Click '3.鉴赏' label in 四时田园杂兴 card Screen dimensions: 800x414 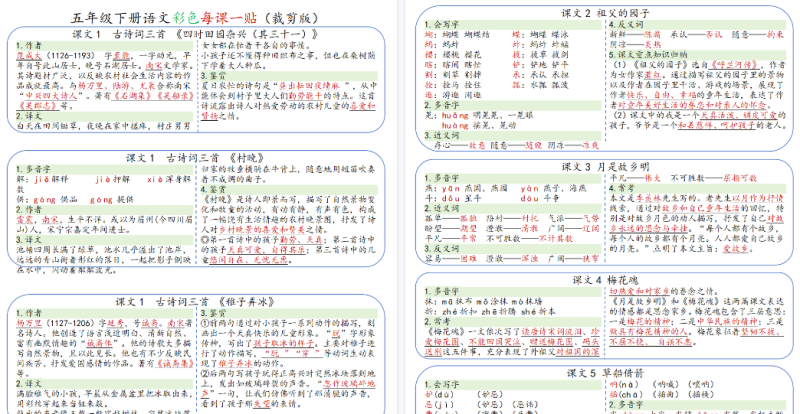coord(214,76)
